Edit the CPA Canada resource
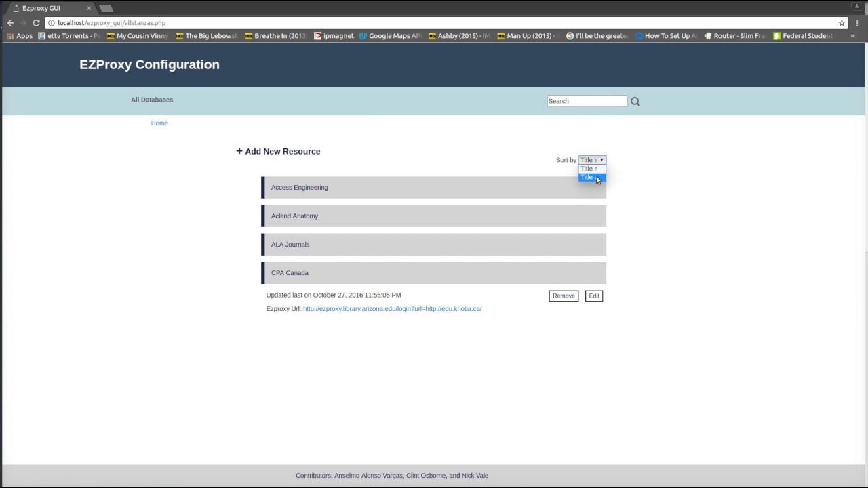Image resolution: width=868 pixels, height=488 pixels. pos(594,296)
